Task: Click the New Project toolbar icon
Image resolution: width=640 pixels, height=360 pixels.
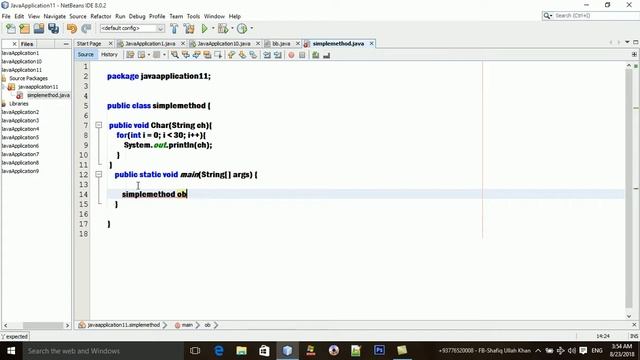Action: click(x=24, y=29)
